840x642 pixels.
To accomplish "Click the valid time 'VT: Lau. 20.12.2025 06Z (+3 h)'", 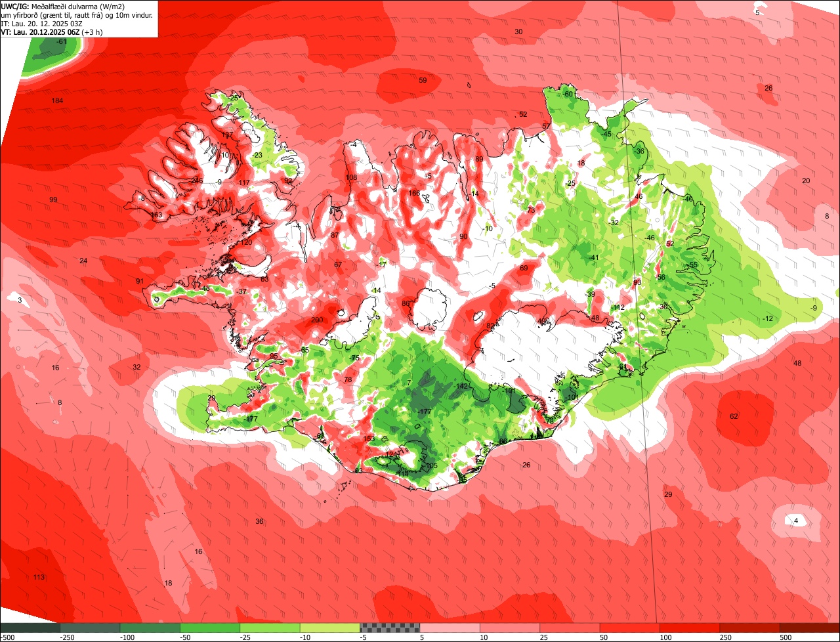I will pos(51,32).
